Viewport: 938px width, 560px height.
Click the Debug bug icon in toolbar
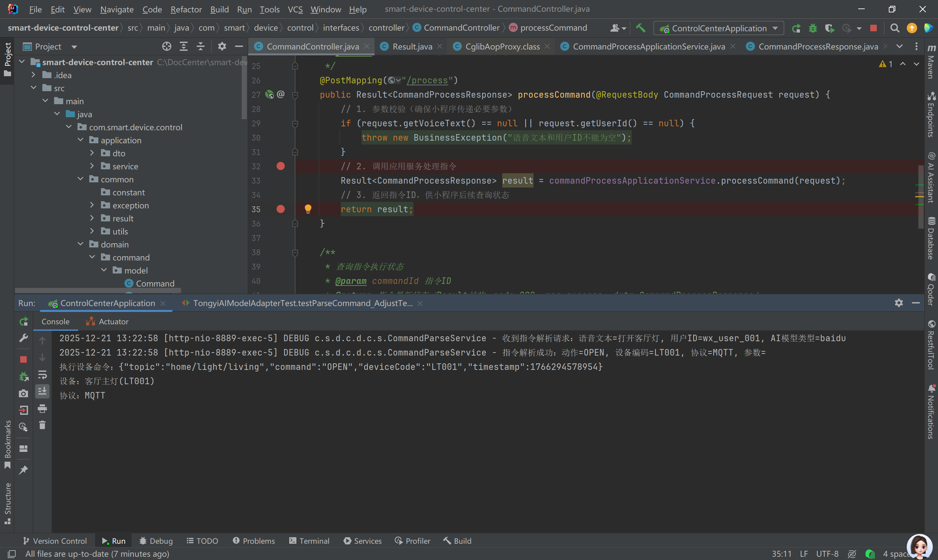click(x=812, y=28)
